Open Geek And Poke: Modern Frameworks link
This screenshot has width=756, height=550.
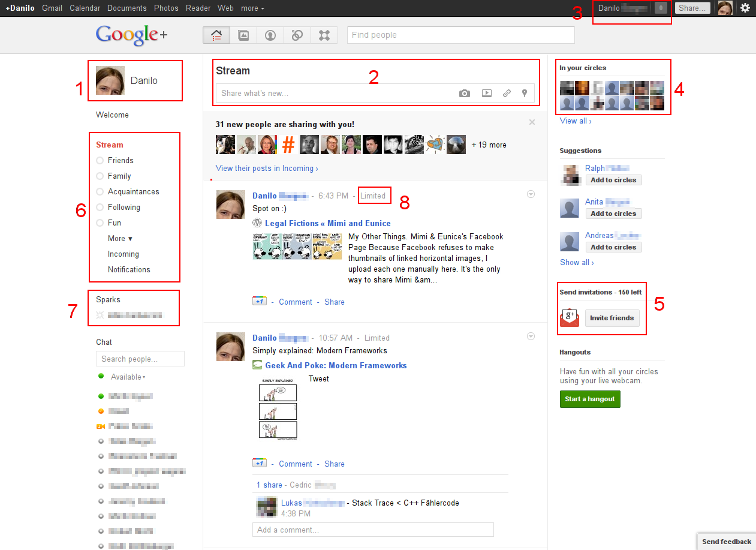click(336, 365)
